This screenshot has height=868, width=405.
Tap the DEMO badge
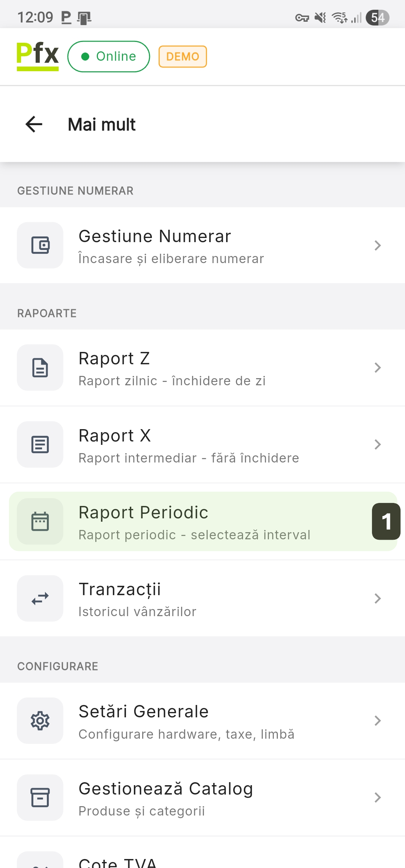(x=183, y=57)
